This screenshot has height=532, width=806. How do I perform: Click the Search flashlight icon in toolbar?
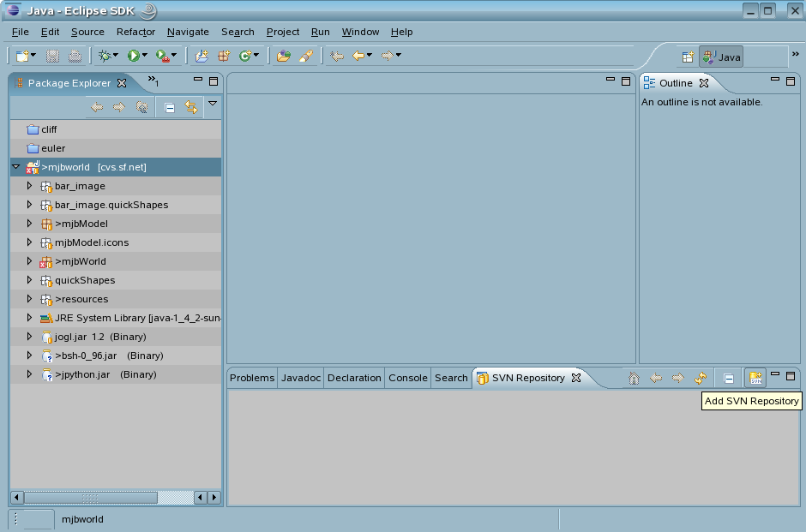306,56
